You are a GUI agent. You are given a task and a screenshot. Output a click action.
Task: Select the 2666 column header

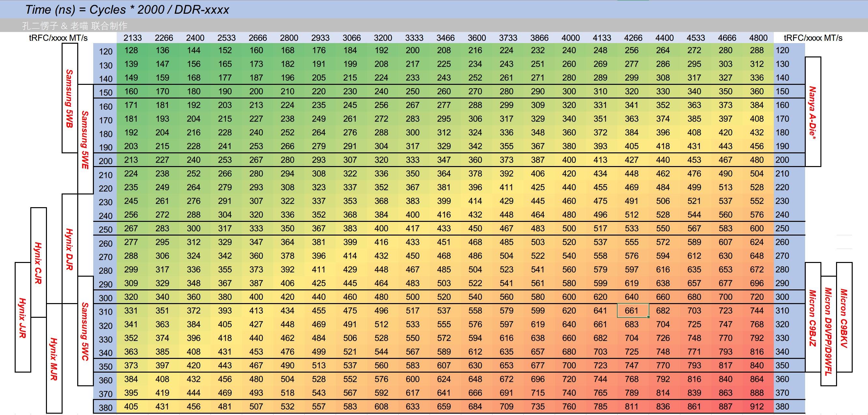click(x=258, y=38)
